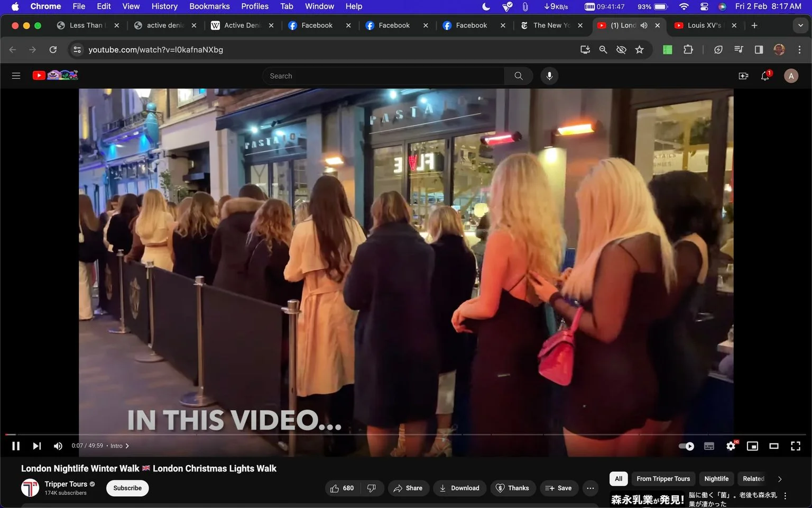Pause the video
This screenshot has height=508, width=812.
[16, 446]
